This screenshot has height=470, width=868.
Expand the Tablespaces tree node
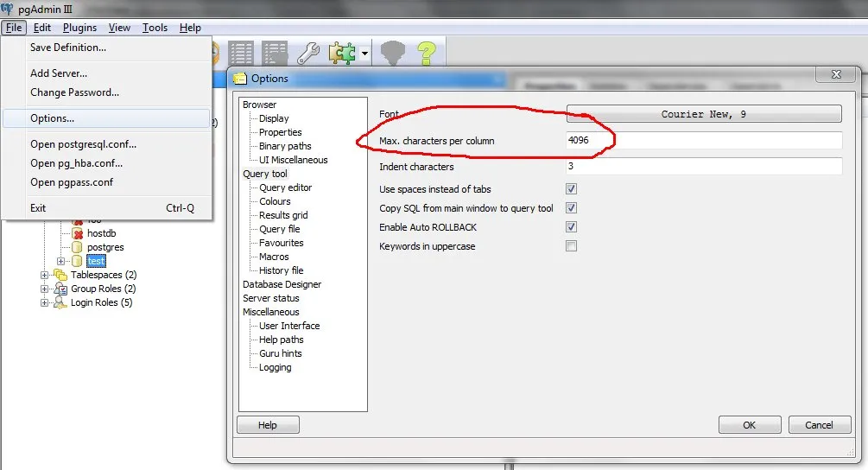(x=44, y=275)
